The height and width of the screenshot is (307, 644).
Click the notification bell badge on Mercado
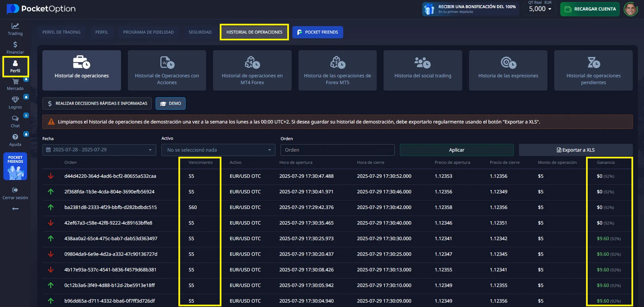[x=26, y=79]
